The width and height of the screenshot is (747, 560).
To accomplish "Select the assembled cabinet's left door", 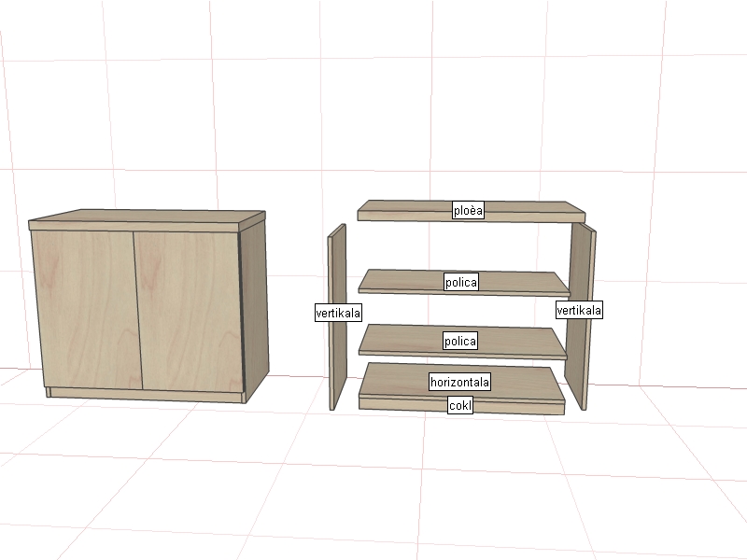I will 88,310.
